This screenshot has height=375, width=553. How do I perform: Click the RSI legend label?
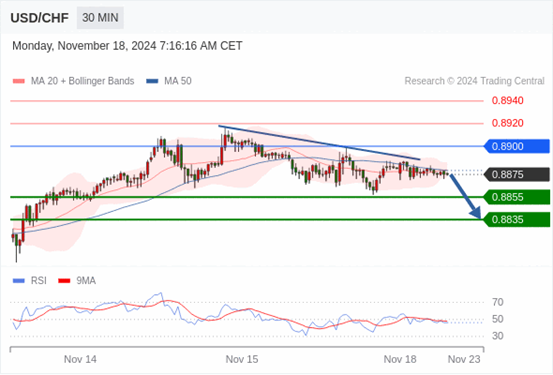(x=38, y=281)
